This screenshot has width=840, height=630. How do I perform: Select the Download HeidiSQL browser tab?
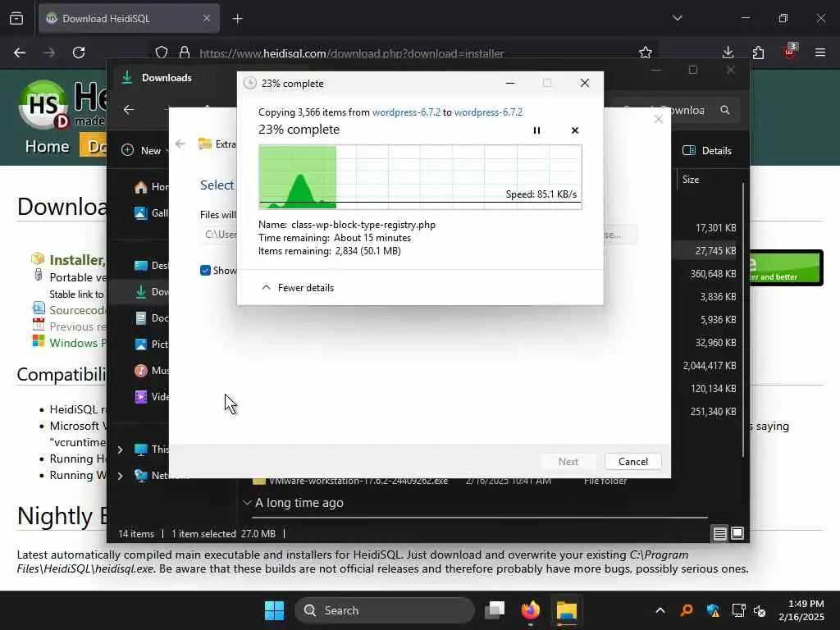point(129,19)
